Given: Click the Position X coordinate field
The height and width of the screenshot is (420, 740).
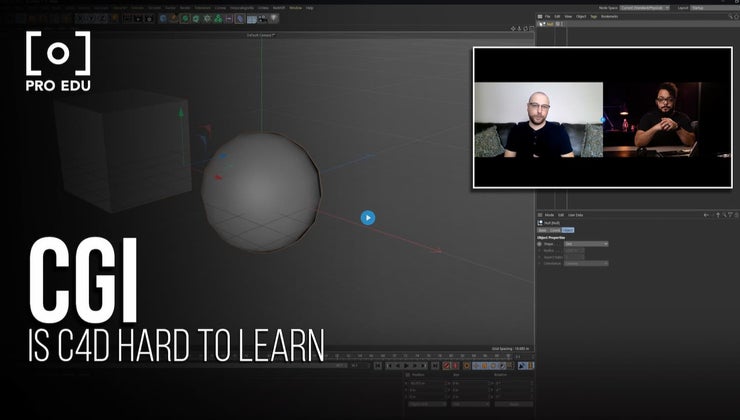Looking at the screenshot, I should [428, 383].
